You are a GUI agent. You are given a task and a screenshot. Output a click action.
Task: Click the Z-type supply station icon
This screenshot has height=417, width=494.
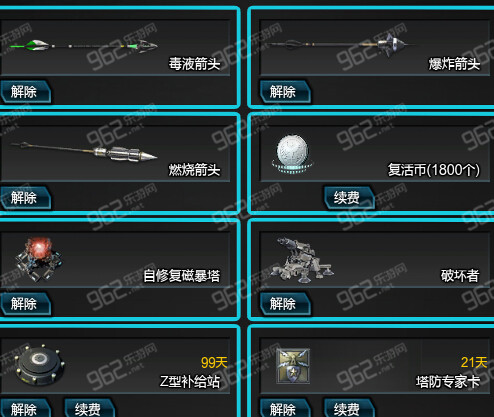coord(39,365)
